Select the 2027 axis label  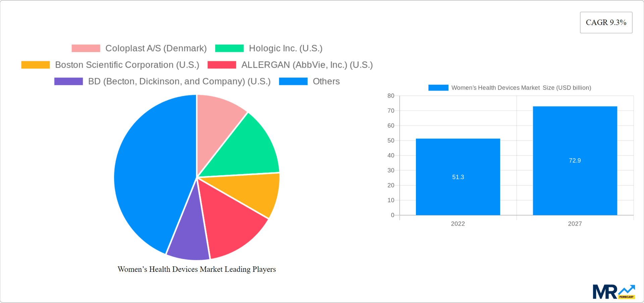(575, 223)
